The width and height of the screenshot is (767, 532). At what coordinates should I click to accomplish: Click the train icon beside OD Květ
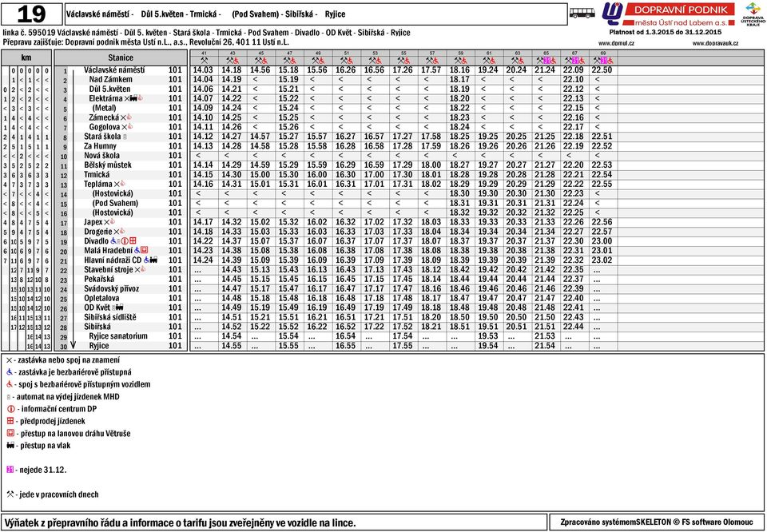click(x=119, y=308)
